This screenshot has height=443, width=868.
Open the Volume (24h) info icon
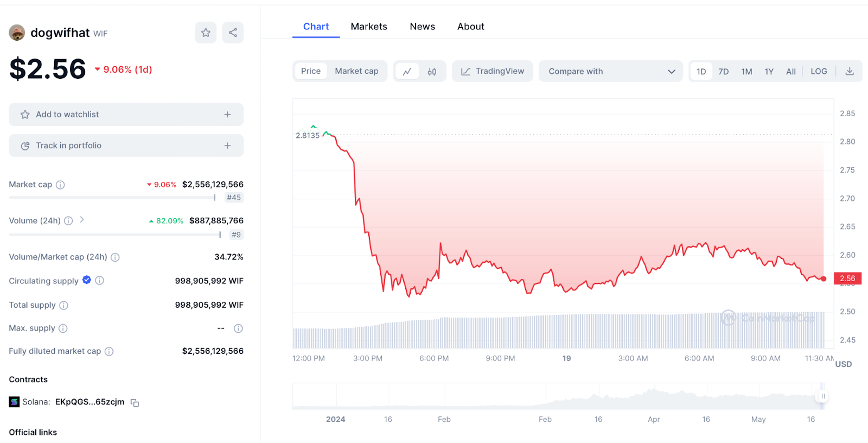coord(68,220)
